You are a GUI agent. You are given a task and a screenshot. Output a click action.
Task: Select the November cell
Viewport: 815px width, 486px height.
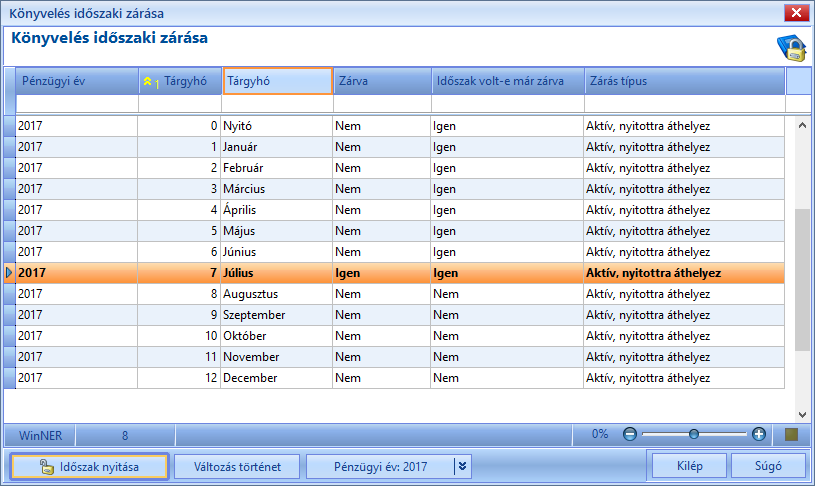tap(277, 357)
